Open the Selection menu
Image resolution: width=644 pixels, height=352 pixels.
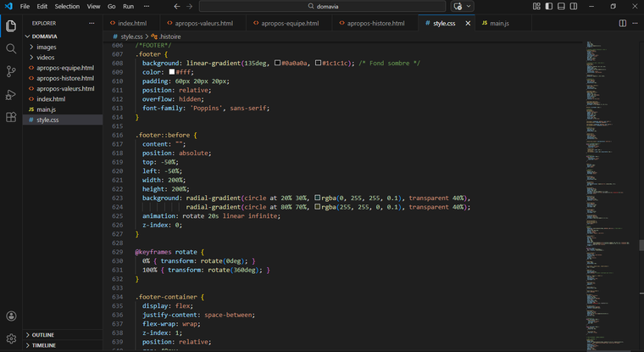pos(67,6)
